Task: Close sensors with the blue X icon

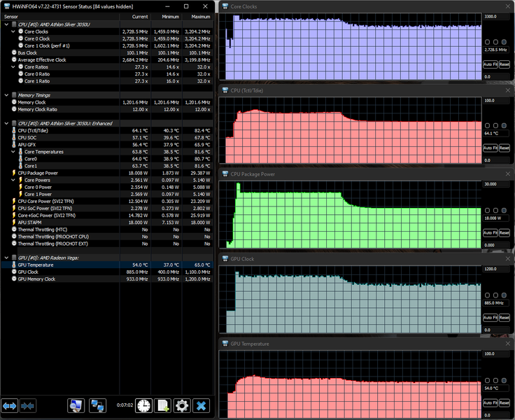Action: click(201, 406)
